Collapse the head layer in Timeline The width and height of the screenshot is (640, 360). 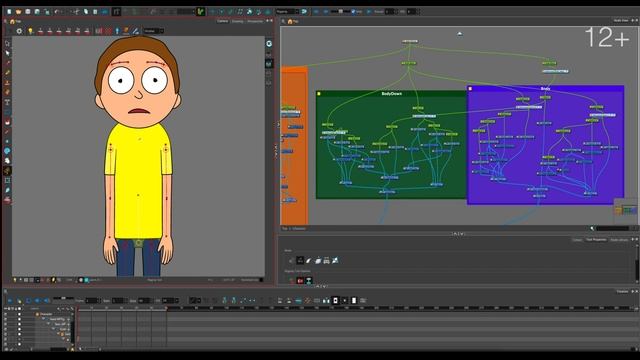pyautogui.click(x=43, y=319)
